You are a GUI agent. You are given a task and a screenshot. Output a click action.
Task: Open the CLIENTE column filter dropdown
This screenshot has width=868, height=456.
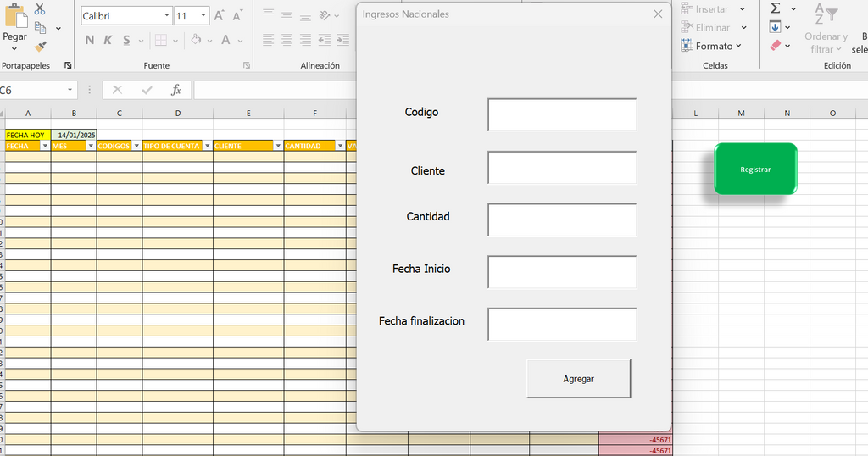(x=277, y=146)
